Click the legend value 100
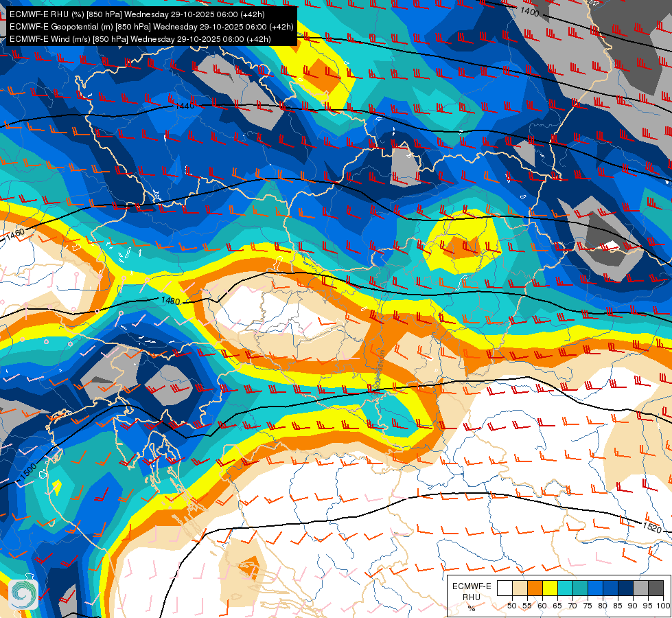672x618 pixels. 663,606
